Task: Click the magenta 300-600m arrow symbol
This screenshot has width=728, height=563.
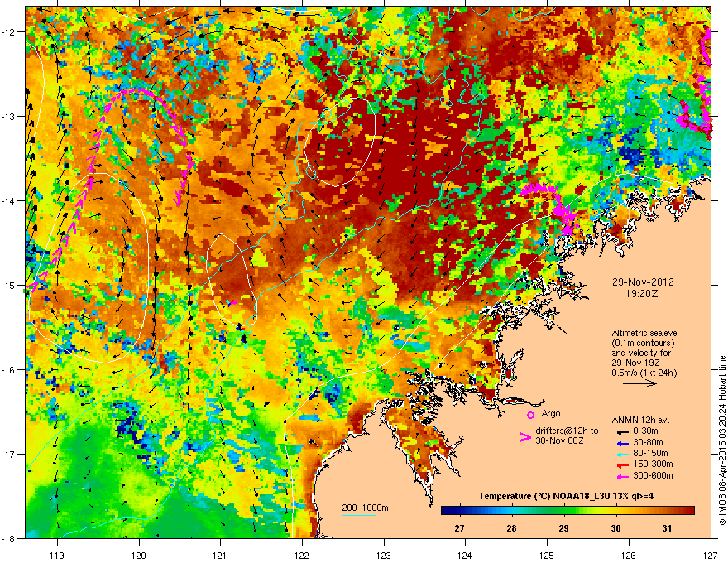Action: click(623, 476)
